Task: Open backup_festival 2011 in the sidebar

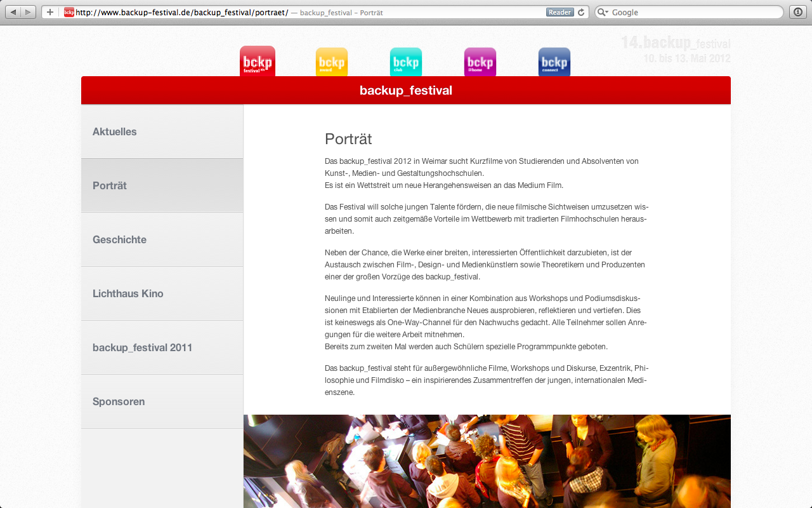Action: (x=162, y=347)
